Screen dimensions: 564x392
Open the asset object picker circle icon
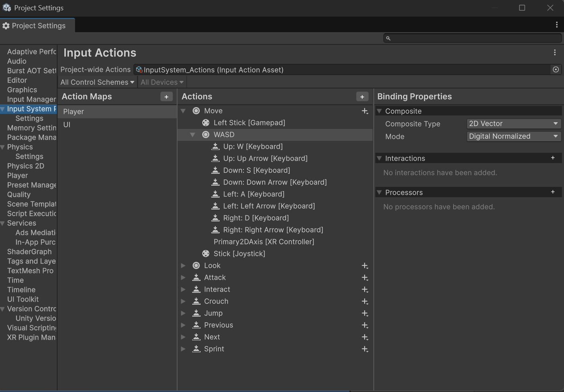pyautogui.click(x=556, y=70)
